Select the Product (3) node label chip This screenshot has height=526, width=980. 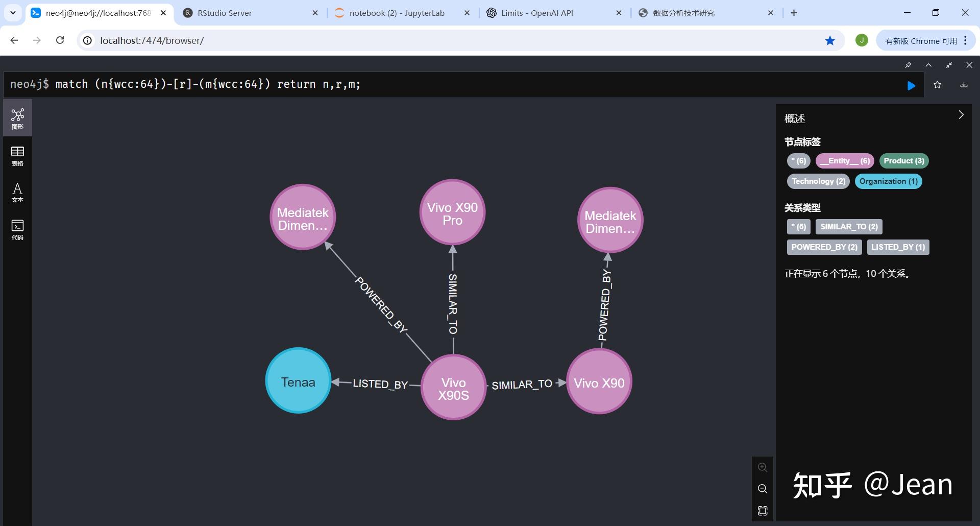(x=903, y=160)
